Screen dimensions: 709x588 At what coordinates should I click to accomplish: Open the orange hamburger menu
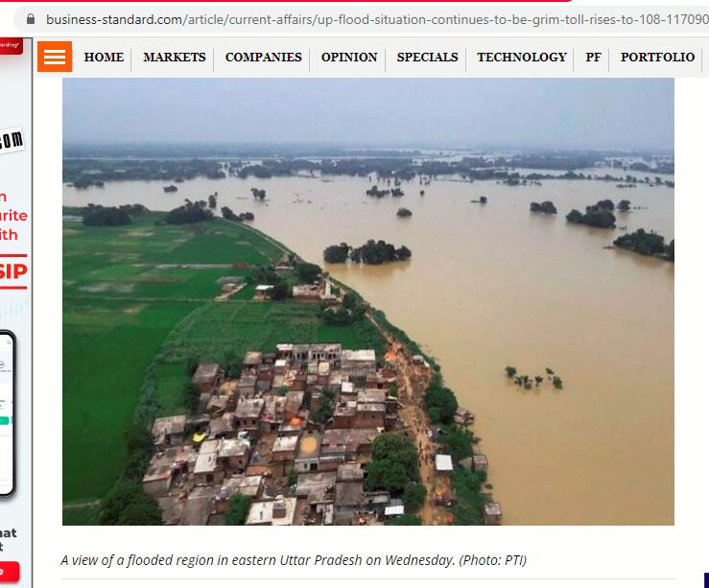55,57
